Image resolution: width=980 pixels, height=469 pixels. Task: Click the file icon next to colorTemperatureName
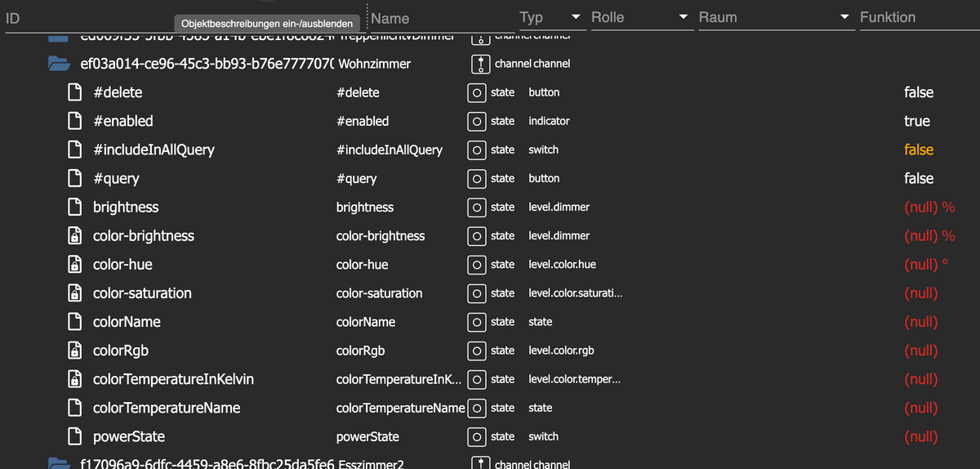coord(73,408)
